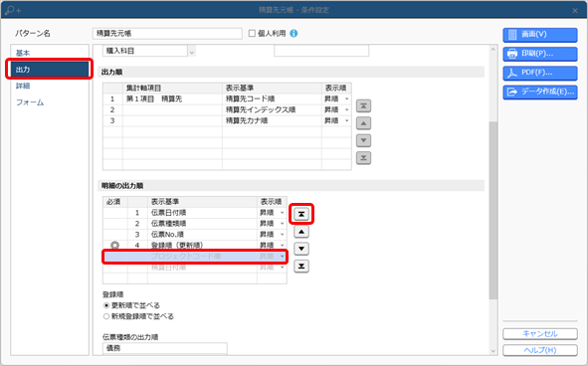
Task: Select 第1項目 精算先 cell
Action: tap(172, 99)
